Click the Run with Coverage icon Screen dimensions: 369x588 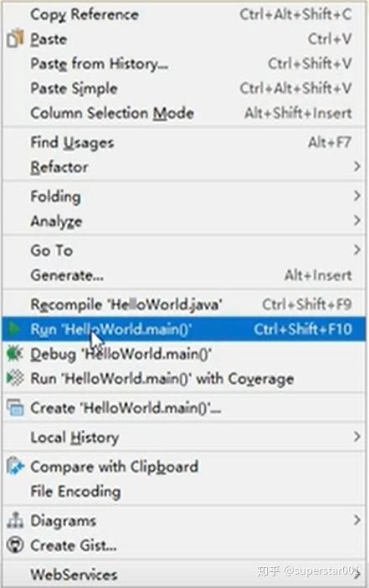[15, 378]
